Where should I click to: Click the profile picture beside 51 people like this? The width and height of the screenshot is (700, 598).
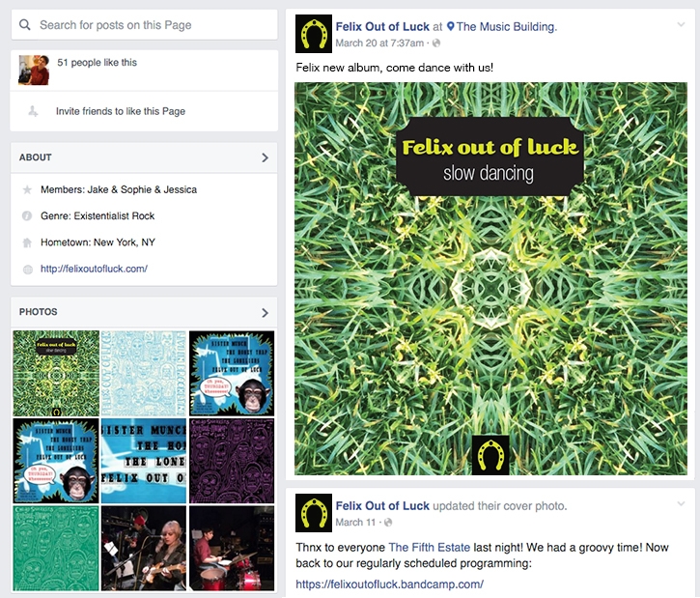(34, 70)
